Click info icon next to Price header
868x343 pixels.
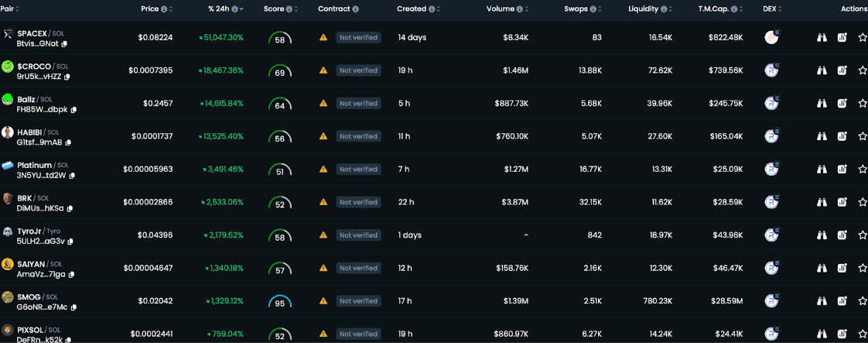coord(164,9)
